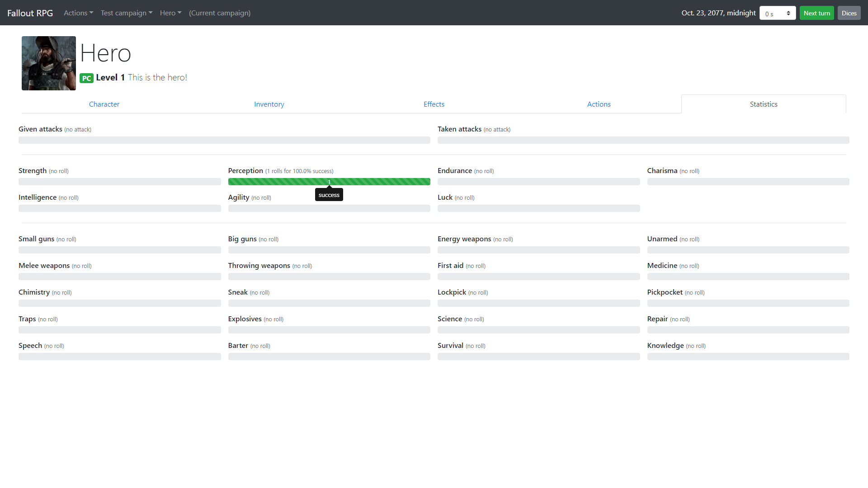Click the Medicine skill label
This screenshot has height=488, width=868.
(662, 266)
